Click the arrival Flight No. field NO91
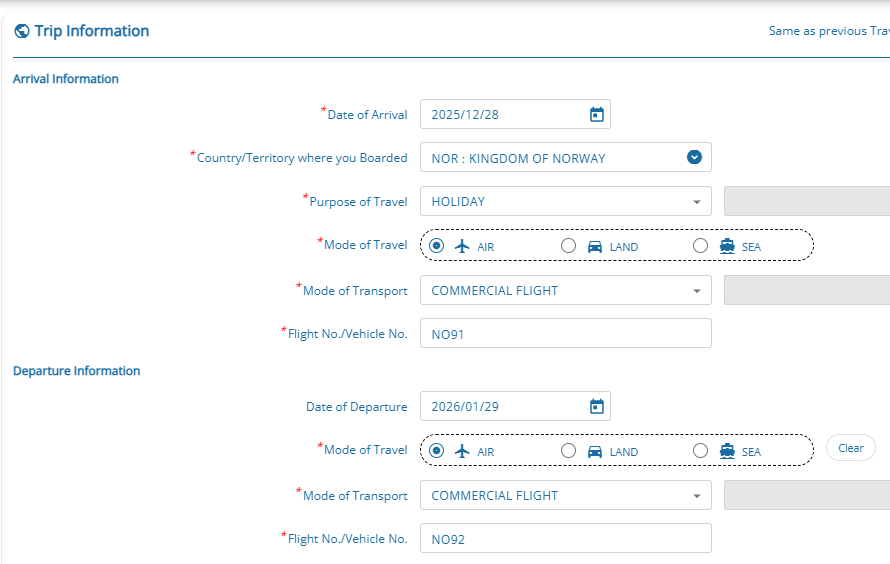The height and width of the screenshot is (564, 890). [565, 334]
